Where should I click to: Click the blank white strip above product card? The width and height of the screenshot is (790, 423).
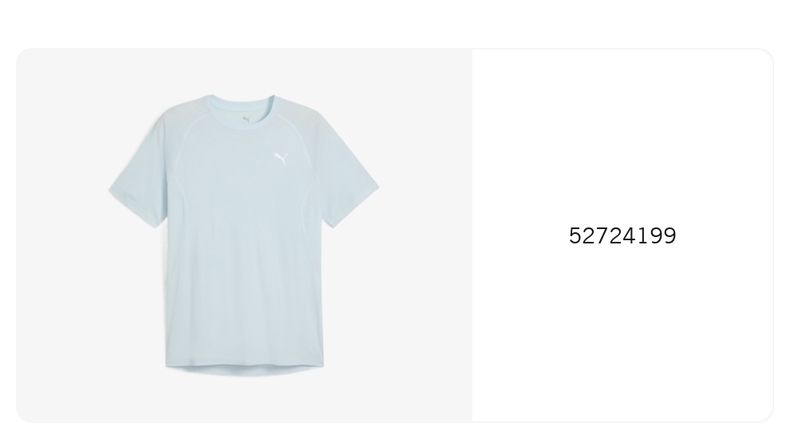(395, 23)
